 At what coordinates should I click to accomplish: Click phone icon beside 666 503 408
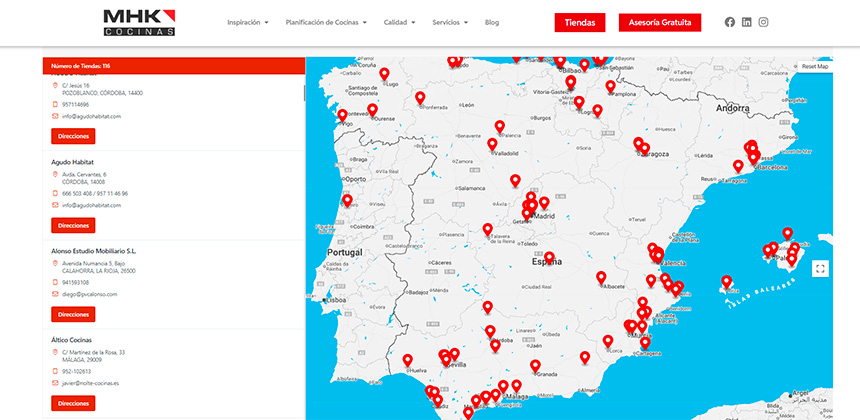[55, 193]
